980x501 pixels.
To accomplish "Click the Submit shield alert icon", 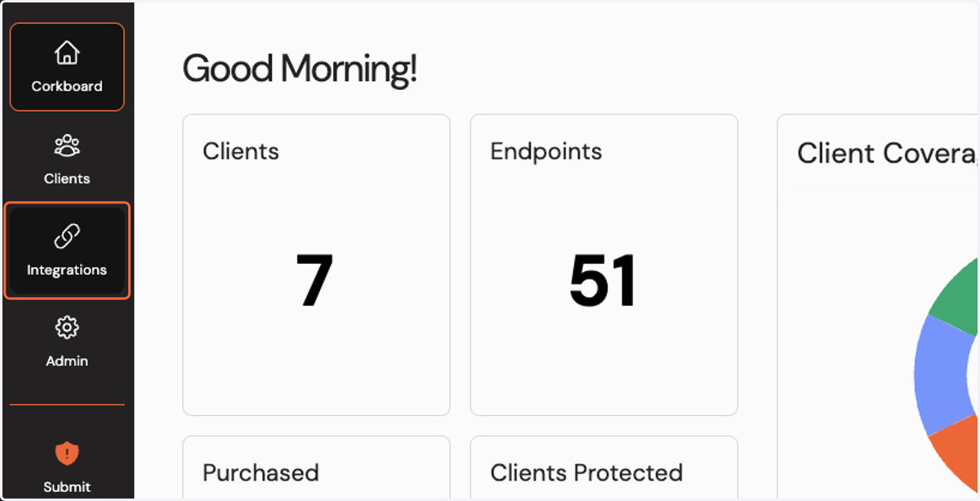I will (67, 454).
